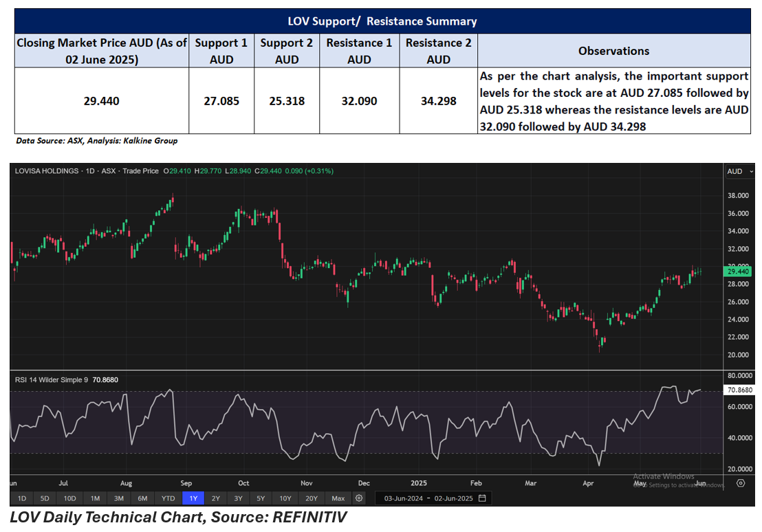
Task: Switch to the 10D time range
Action: [69, 498]
